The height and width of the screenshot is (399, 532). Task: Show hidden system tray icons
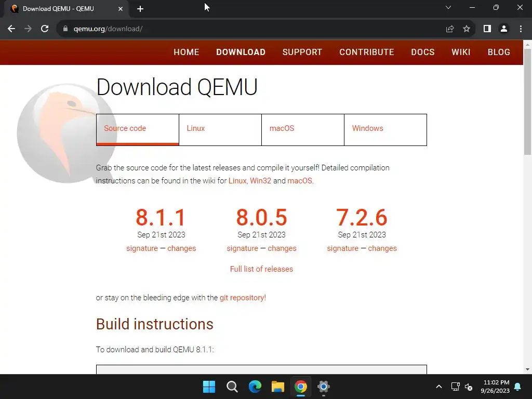pos(438,387)
